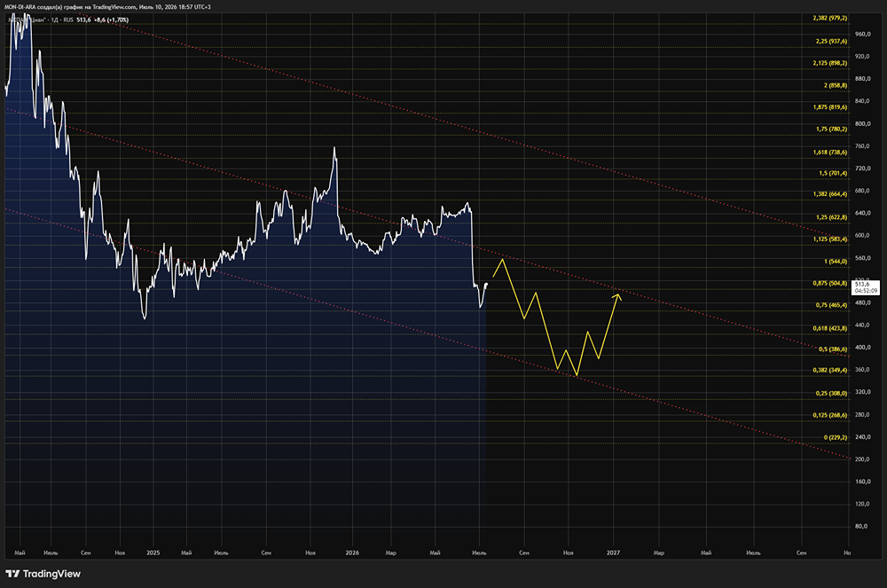Click the 2026 label on the time axis
The width and height of the screenshot is (887, 588).
pyautogui.click(x=352, y=553)
